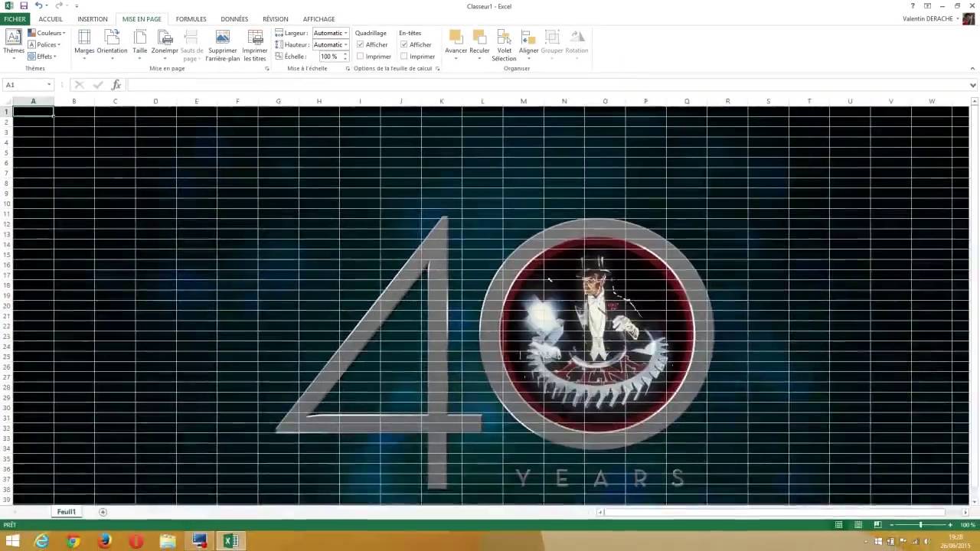Image resolution: width=980 pixels, height=551 pixels.
Task: Switch to the DONNÉES tab
Action: tap(234, 19)
